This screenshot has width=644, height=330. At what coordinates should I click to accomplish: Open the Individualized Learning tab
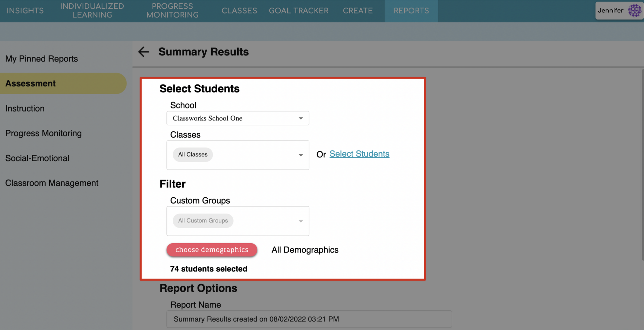(x=92, y=11)
